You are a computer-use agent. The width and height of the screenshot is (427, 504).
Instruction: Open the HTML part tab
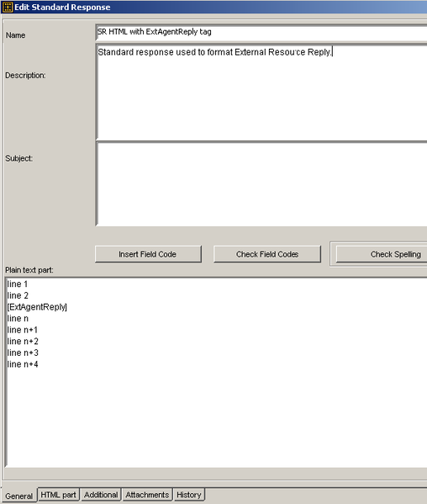click(59, 495)
